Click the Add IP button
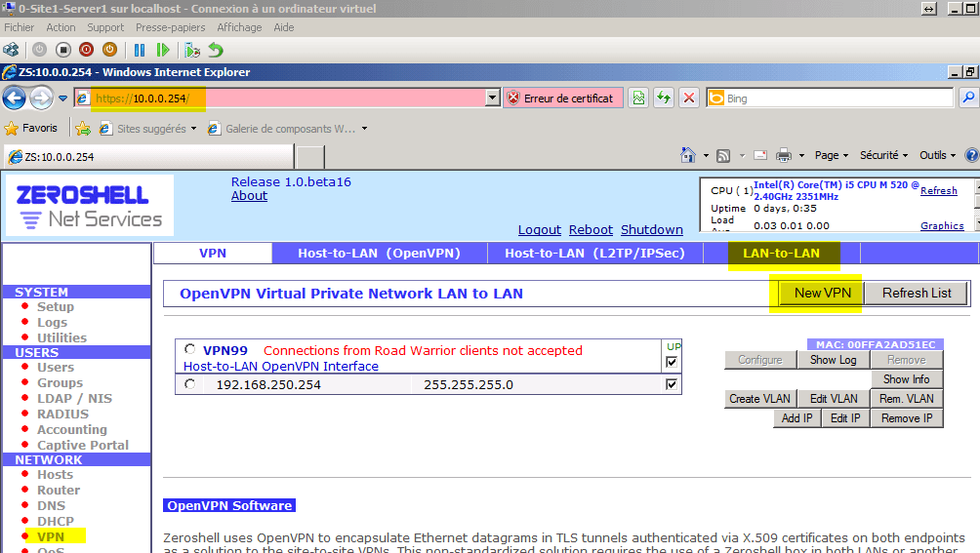This screenshot has height=553, width=980. (796, 418)
